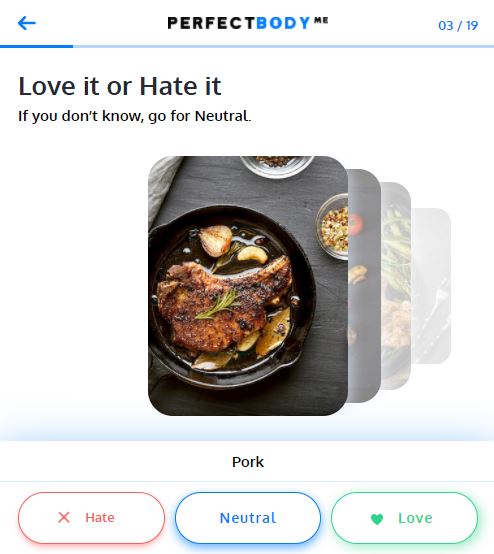This screenshot has height=554, width=494.
Task: Go back with the blue arrow icon
Action: [x=27, y=23]
